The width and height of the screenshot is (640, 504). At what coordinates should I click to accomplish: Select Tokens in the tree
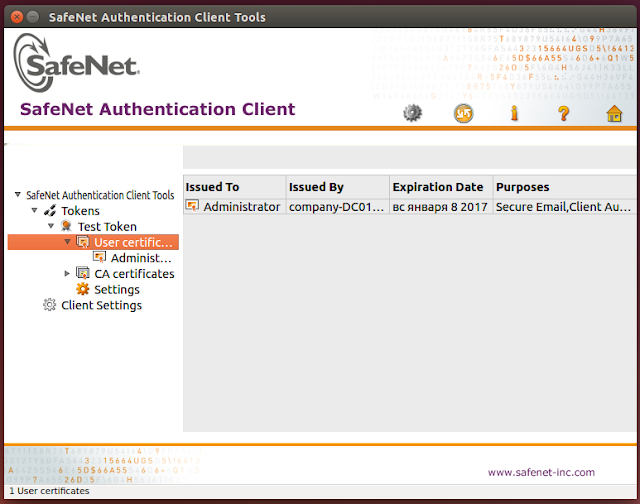tap(80, 211)
